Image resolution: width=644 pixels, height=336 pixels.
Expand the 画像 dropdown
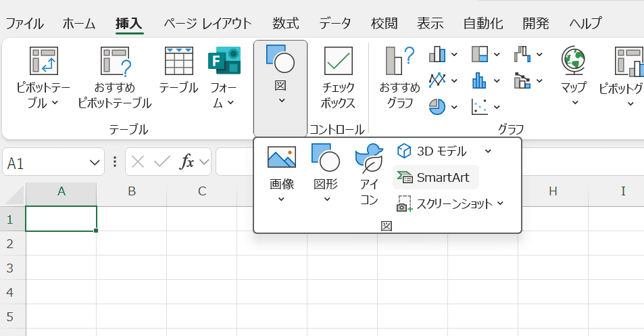point(282,199)
